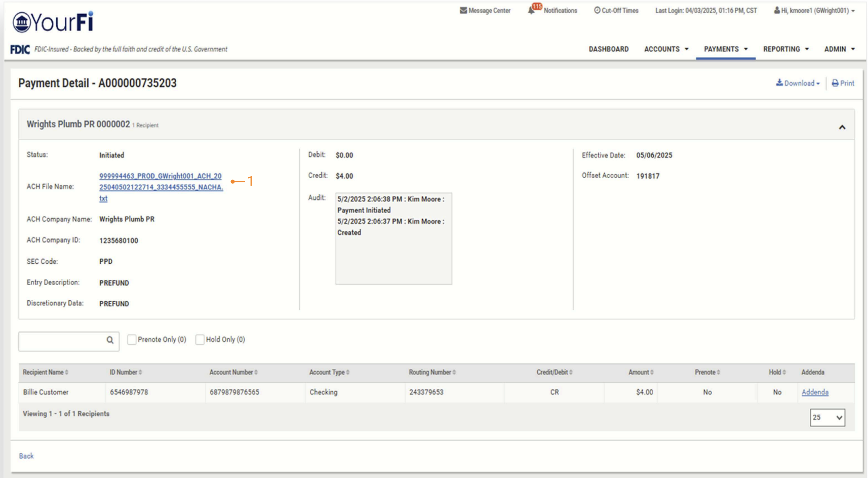This screenshot has height=478, width=868.
Task: Sort by Amount column arrows
Action: click(652, 373)
